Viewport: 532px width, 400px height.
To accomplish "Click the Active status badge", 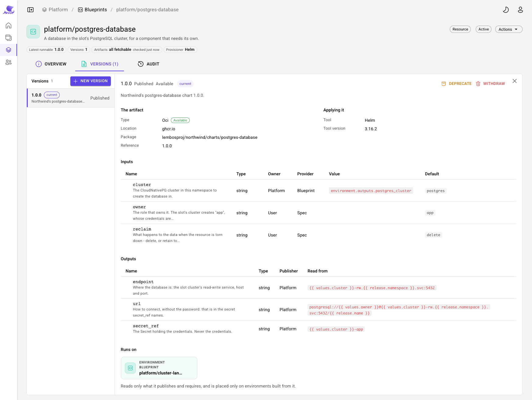I will pos(484,29).
